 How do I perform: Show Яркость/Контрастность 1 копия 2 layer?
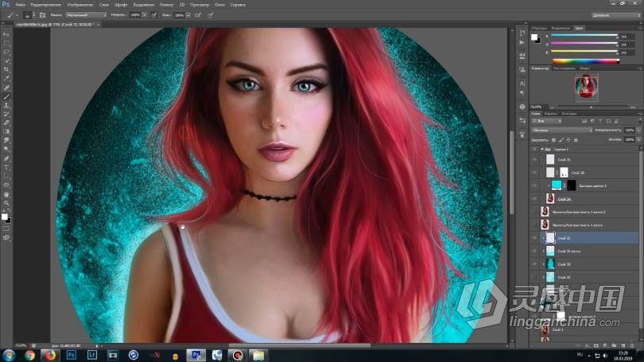tap(534, 212)
